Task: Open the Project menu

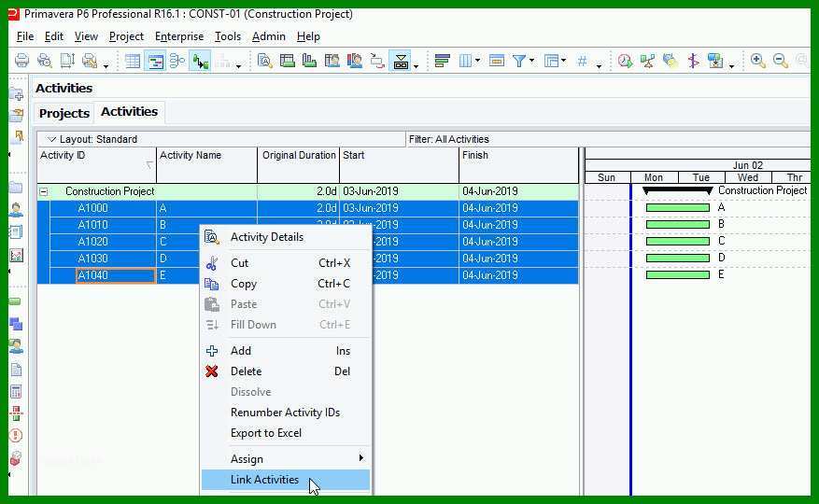Action: pyautogui.click(x=126, y=36)
